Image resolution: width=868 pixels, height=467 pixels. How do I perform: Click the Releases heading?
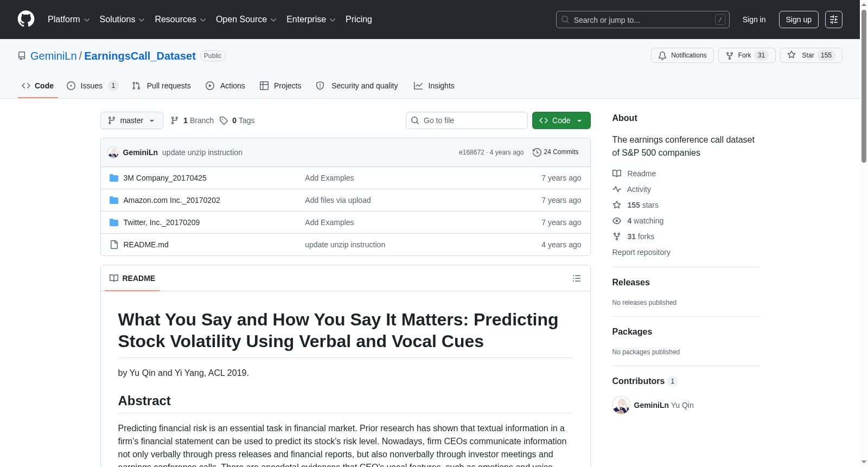pos(631,283)
